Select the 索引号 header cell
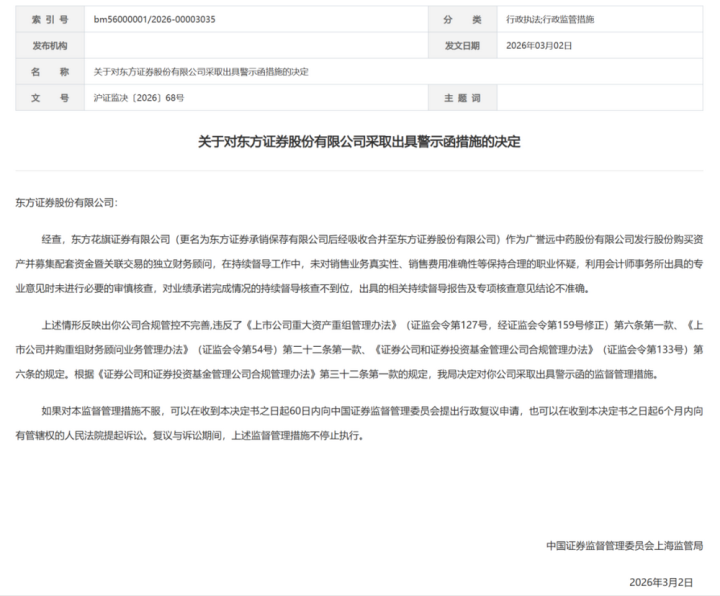The image size is (720, 596). click(50, 19)
